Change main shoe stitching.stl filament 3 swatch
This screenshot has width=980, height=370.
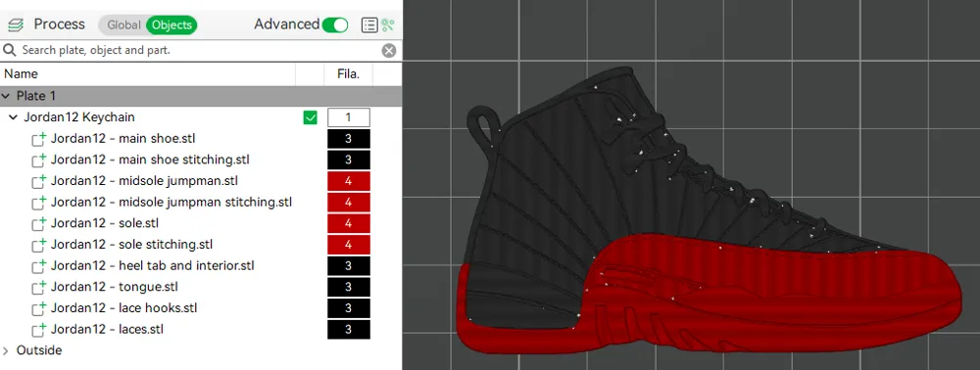(x=348, y=160)
